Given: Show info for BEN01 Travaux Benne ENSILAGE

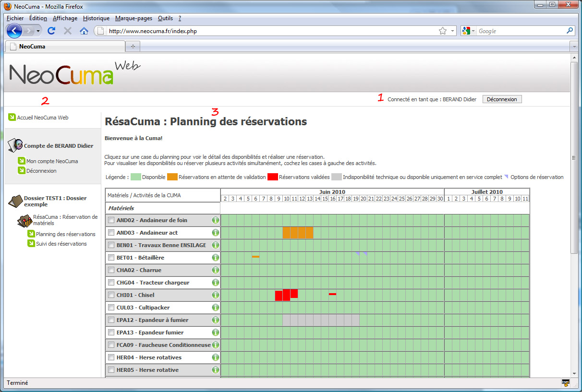Looking at the screenshot, I should pyautogui.click(x=216, y=245).
